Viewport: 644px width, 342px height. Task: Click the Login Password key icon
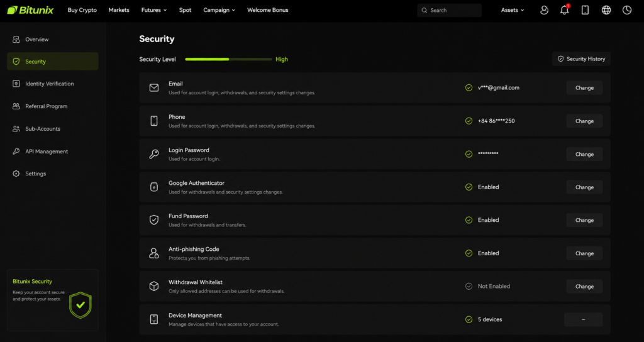pyautogui.click(x=154, y=154)
